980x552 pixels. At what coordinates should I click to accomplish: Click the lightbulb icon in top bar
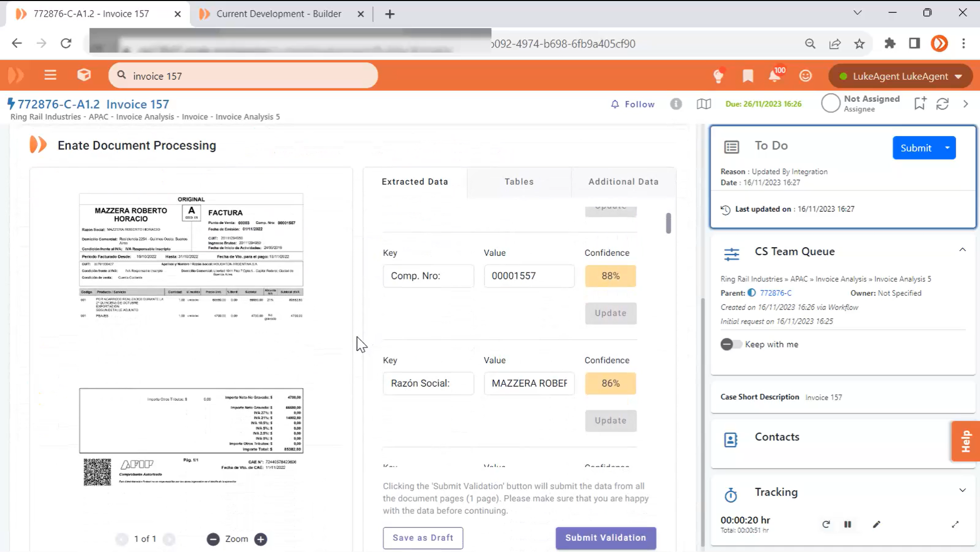tap(718, 76)
